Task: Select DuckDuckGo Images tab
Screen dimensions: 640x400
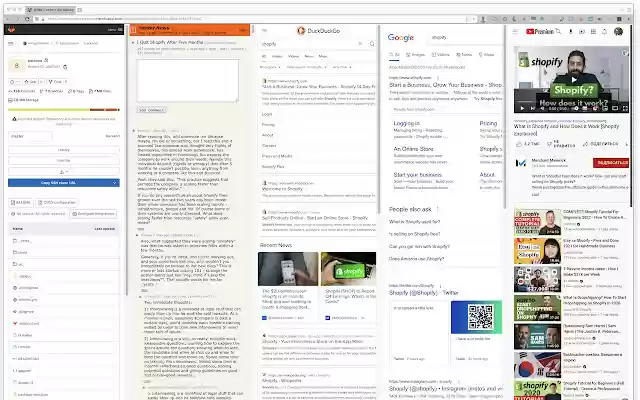Action: [277, 56]
